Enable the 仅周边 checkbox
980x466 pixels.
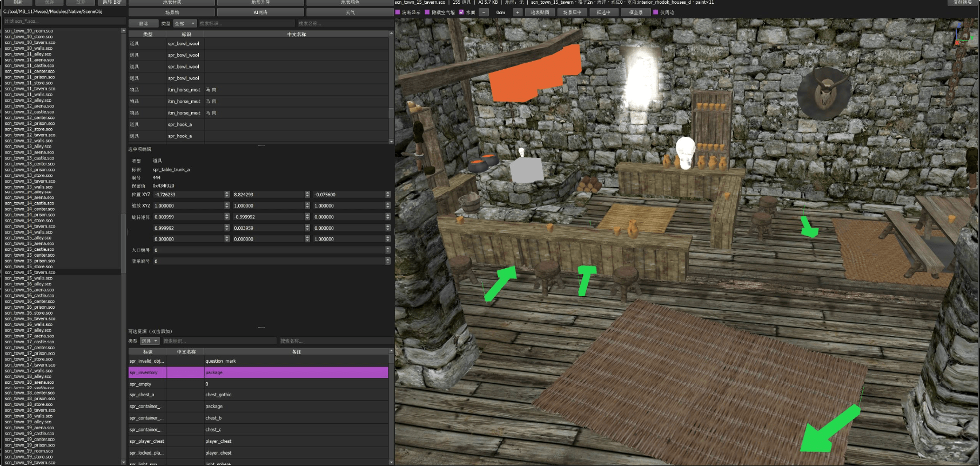[656, 12]
